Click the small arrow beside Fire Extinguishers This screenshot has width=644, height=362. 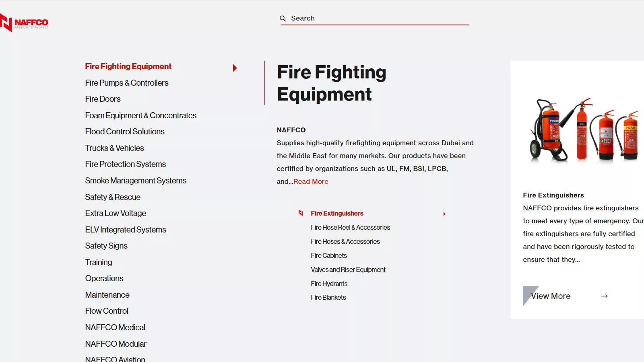pos(444,214)
